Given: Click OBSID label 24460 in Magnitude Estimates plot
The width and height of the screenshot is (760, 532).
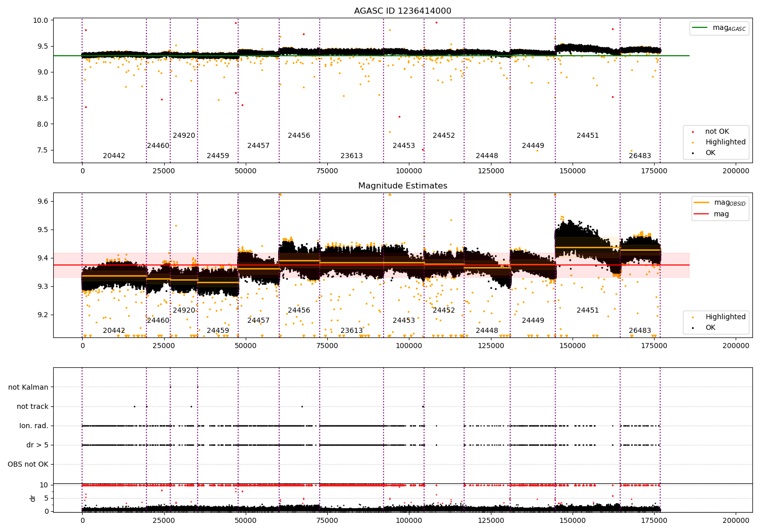Looking at the screenshot, I should 158,321.
